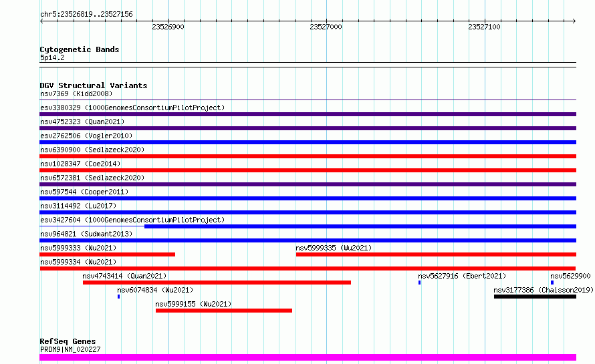This screenshot has width=595, height=364.
Task: Click the nsv964821 (Sudmant2013) label
Action: (x=86, y=234)
